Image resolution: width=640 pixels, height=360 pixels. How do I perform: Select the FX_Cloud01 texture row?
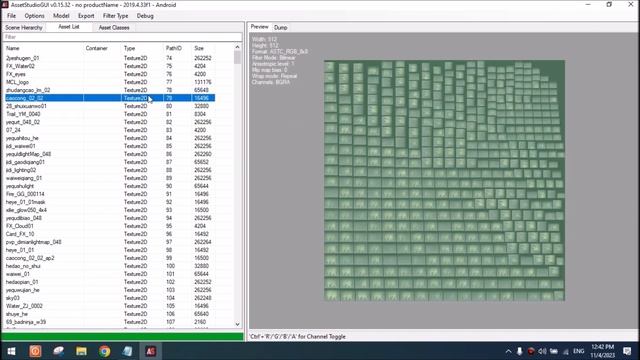click(x=109, y=226)
